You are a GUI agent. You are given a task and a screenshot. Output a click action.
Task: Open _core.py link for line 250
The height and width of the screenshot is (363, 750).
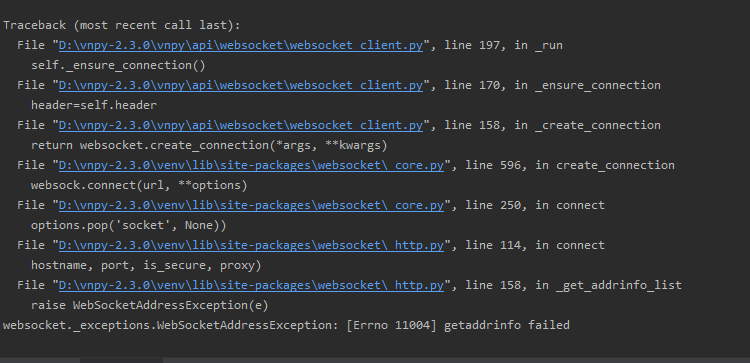pyautogui.click(x=251, y=205)
